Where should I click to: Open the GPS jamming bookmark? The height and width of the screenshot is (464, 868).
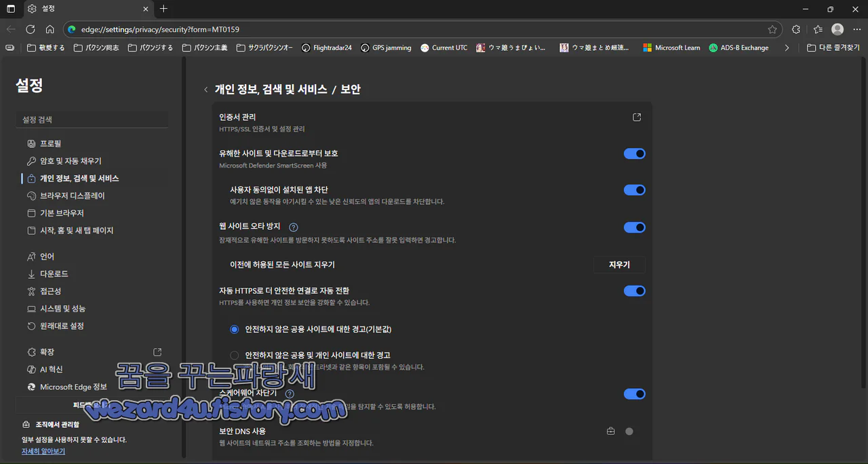(x=386, y=47)
